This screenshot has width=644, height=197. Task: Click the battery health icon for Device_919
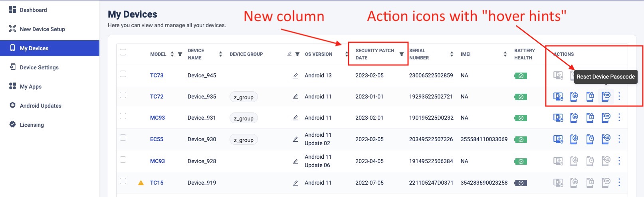tap(521, 183)
